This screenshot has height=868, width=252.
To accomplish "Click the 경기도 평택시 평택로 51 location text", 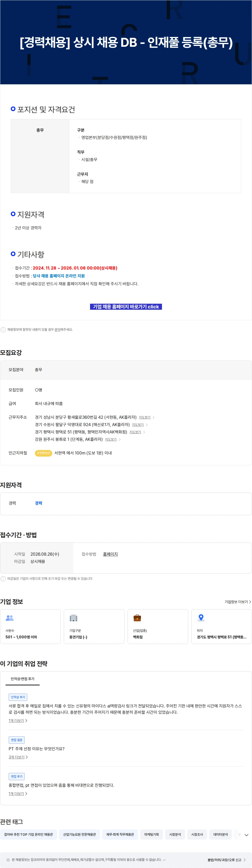I will click(x=221, y=637).
